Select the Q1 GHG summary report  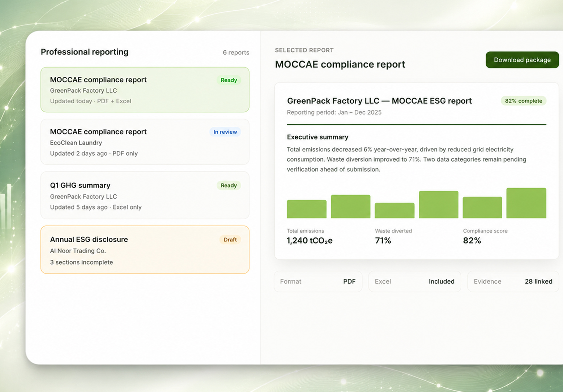(145, 195)
